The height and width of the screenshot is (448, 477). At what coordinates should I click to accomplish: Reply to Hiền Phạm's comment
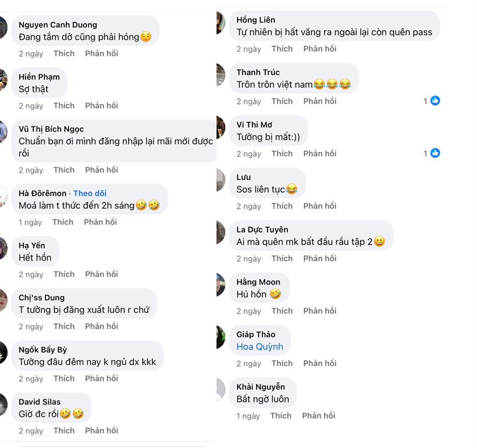click(x=102, y=106)
